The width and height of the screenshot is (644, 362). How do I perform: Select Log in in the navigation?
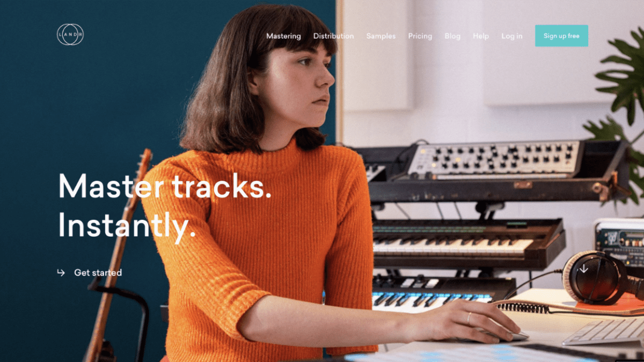[x=512, y=36]
